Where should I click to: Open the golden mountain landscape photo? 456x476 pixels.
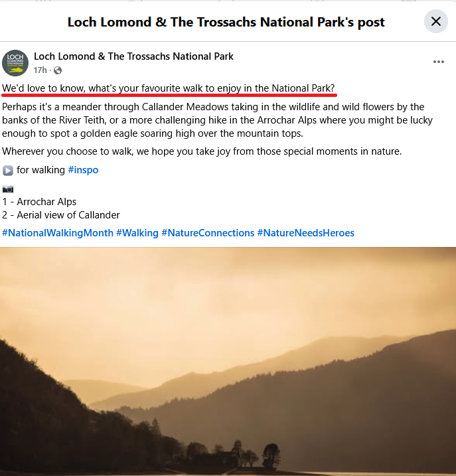228,361
